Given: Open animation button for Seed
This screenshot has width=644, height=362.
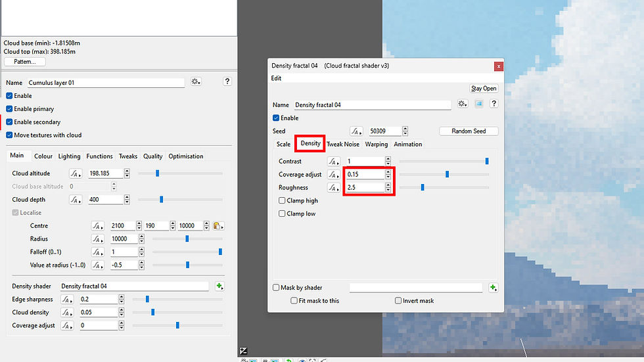Looking at the screenshot, I should tap(356, 131).
